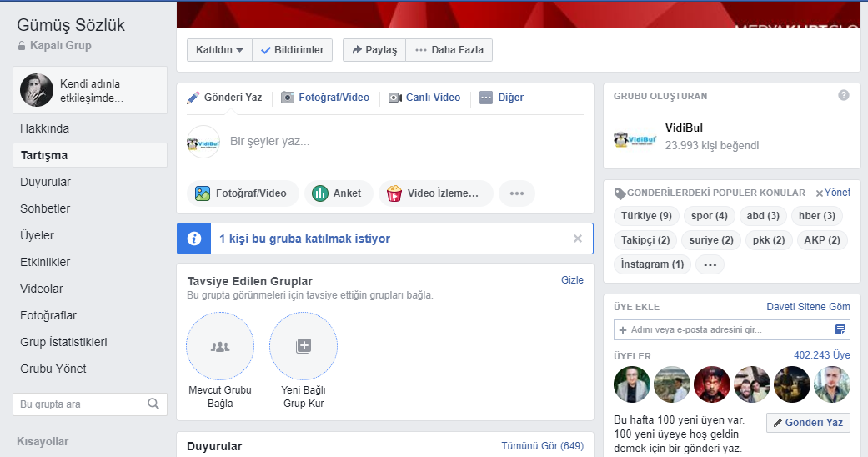The width and height of the screenshot is (868, 457).
Task: Dismiss the join request notice with X
Action: (x=577, y=239)
